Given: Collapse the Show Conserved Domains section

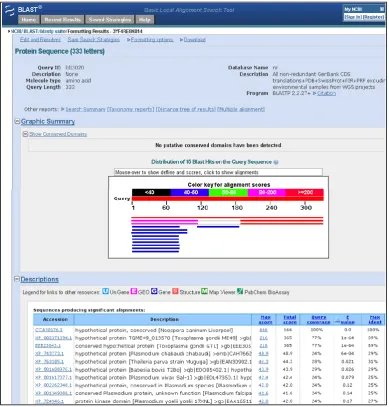Looking at the screenshot, I should pos(25,134).
